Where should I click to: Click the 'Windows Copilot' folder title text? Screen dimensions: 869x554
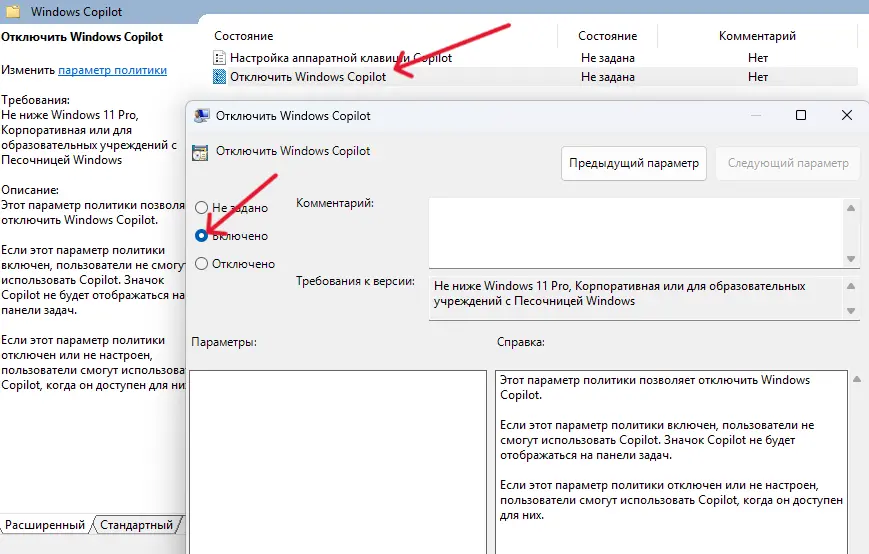(x=76, y=12)
